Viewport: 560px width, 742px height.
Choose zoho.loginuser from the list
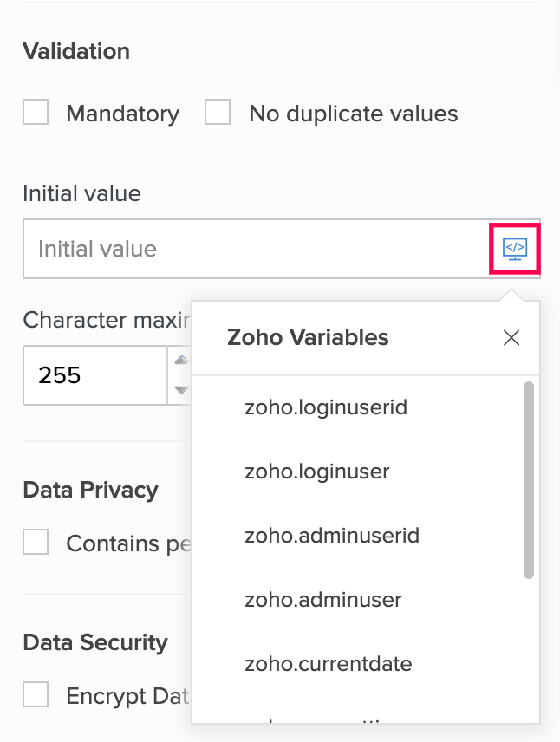pyautogui.click(x=317, y=472)
